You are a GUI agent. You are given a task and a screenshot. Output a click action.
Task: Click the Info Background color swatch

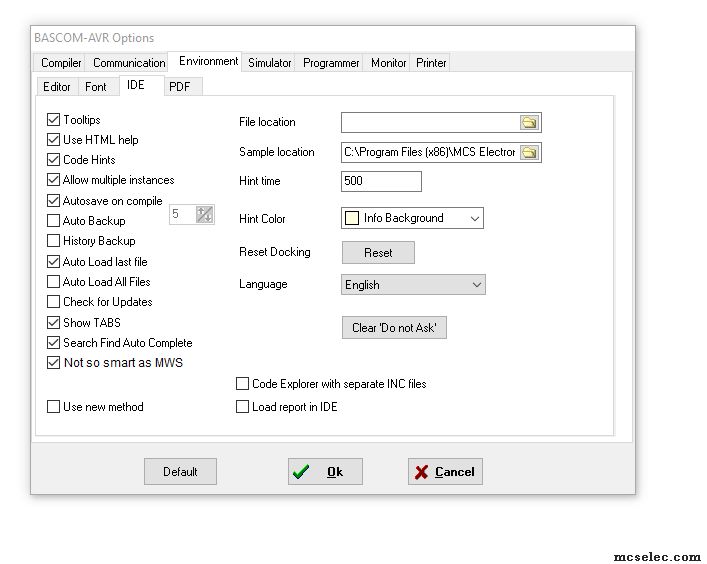tap(352, 218)
